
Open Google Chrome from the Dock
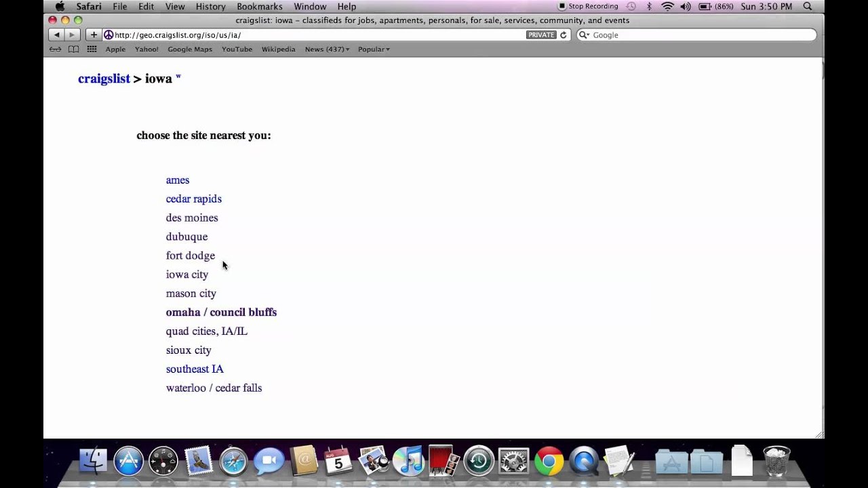549,461
